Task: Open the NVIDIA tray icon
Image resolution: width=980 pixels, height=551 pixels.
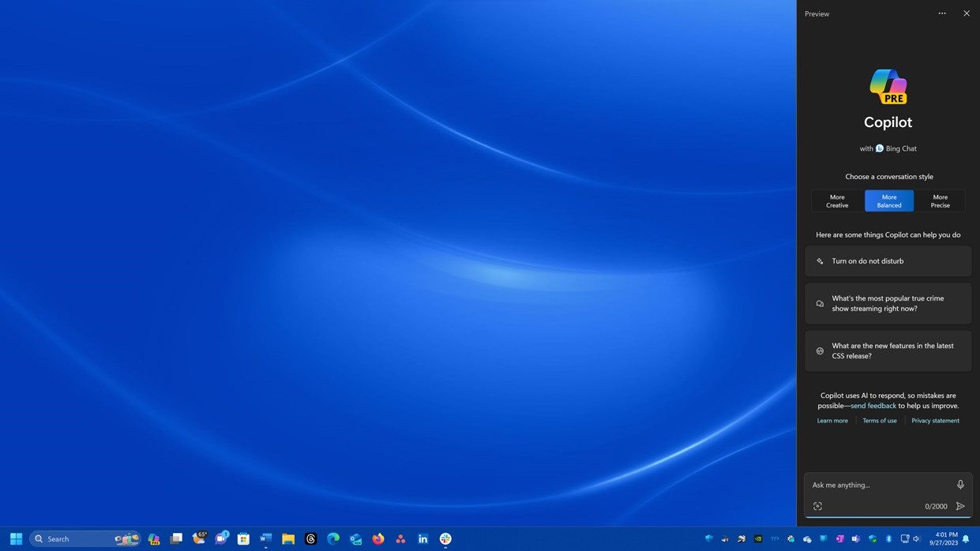Action: click(758, 539)
